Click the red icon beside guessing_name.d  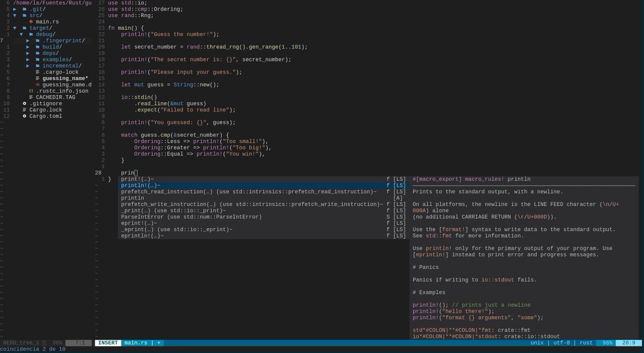click(x=38, y=84)
